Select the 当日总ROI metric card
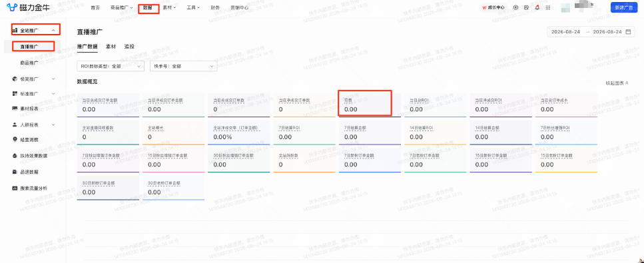Viewport: 644px width, 263px height. tap(436, 105)
